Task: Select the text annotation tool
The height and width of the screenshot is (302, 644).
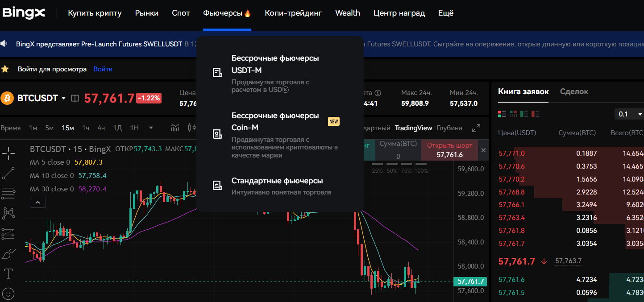Action: [8, 273]
